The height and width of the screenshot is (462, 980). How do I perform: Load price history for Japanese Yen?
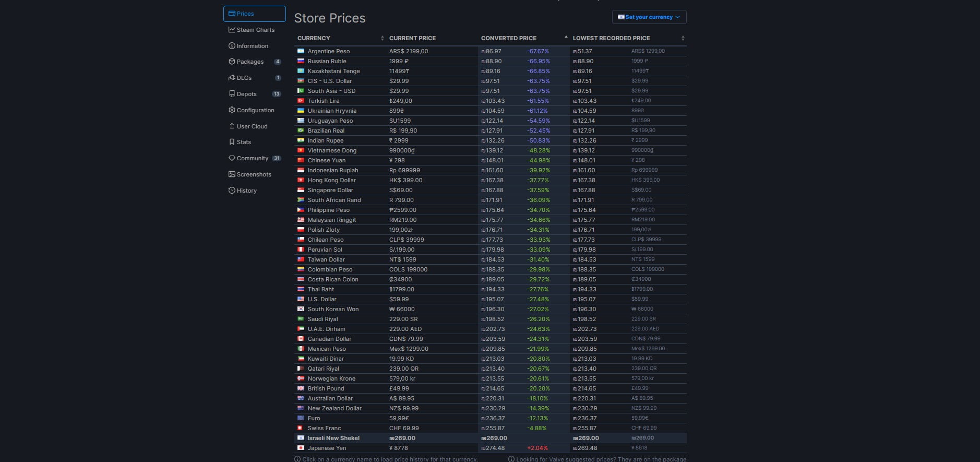pos(327,448)
